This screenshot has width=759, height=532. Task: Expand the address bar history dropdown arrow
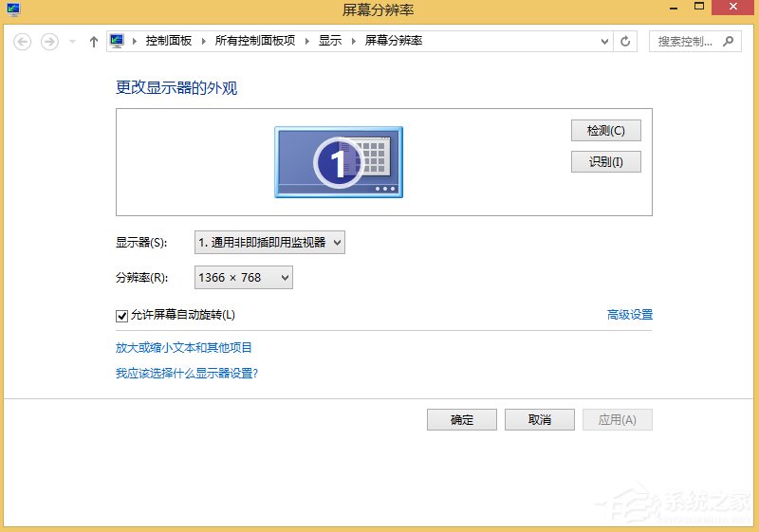tap(606, 42)
